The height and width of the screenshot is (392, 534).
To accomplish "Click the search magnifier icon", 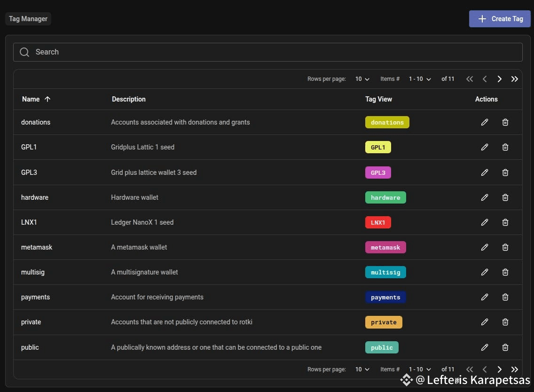I will click(24, 52).
